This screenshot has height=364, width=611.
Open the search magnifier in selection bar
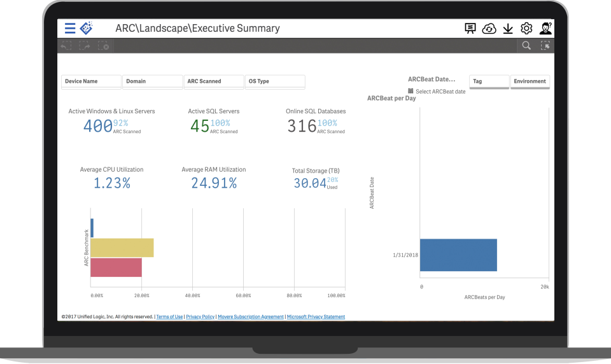tap(526, 46)
